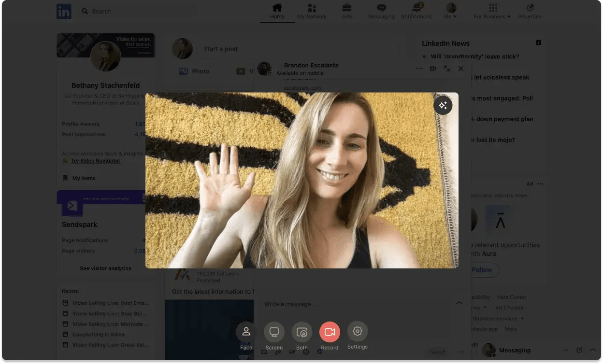Insert an emoji in the message
Image resolution: width=603 pixels, height=364 pixels.
click(306, 352)
